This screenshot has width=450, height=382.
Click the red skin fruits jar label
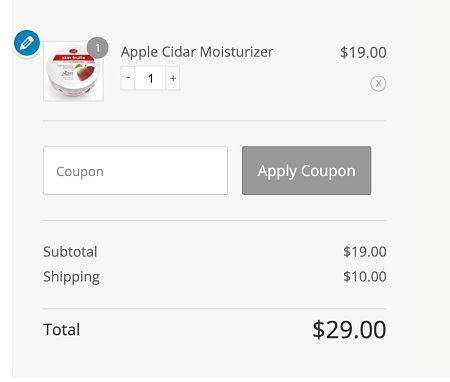point(73,57)
